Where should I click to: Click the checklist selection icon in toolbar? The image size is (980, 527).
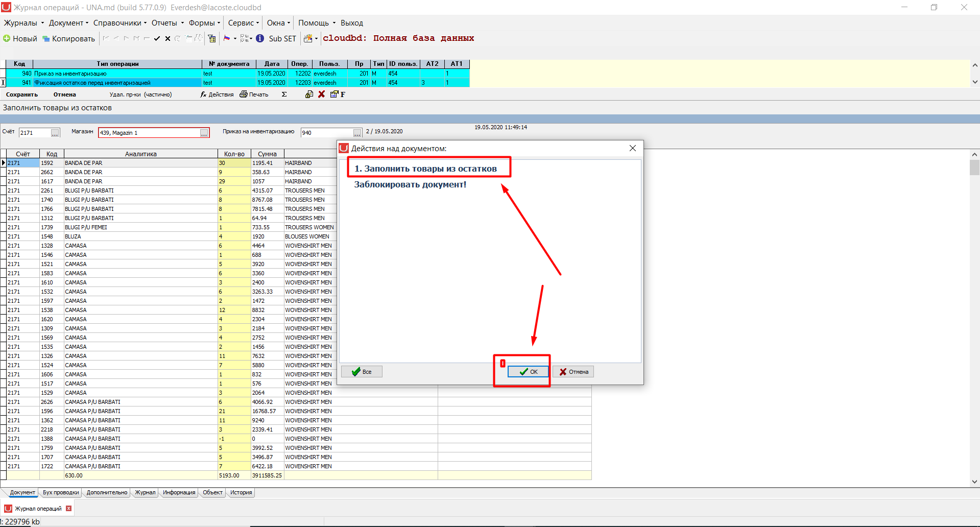click(244, 38)
